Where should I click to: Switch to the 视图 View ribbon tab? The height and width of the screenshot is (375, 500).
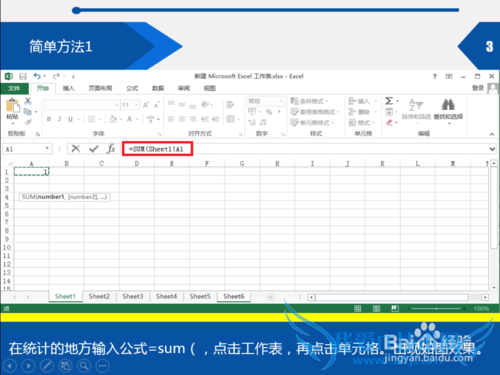[210, 88]
